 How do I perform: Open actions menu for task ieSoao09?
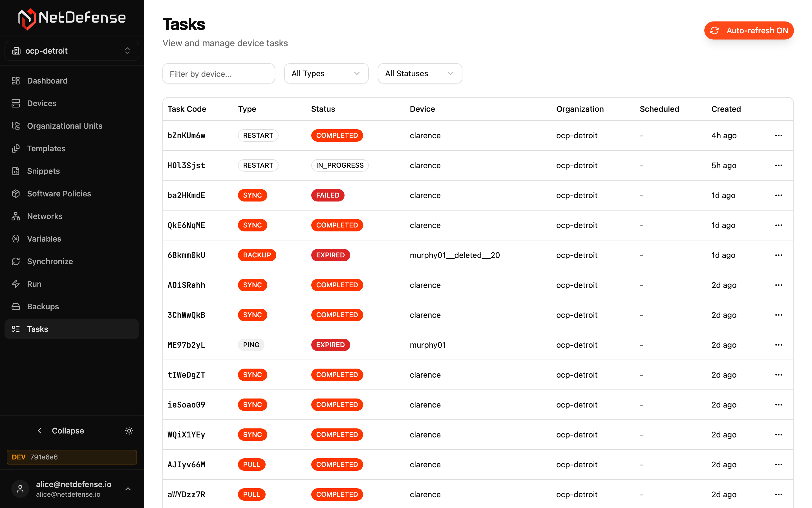point(778,404)
